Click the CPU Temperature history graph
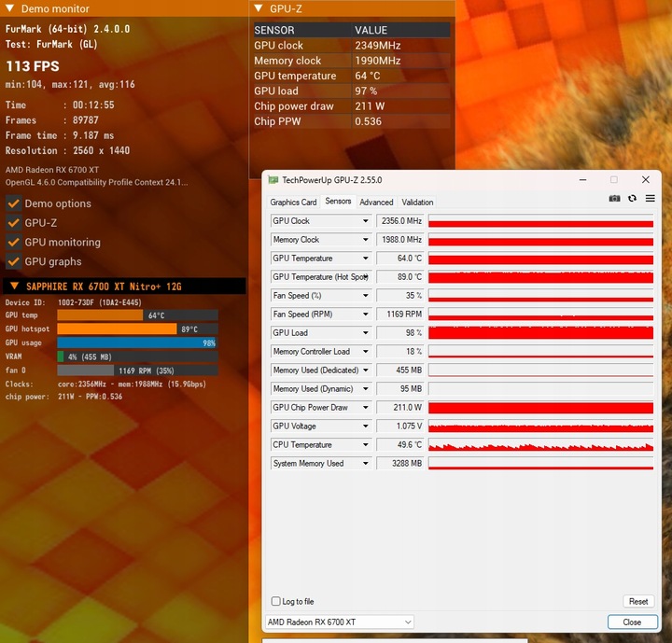The image size is (672, 643). (540, 444)
